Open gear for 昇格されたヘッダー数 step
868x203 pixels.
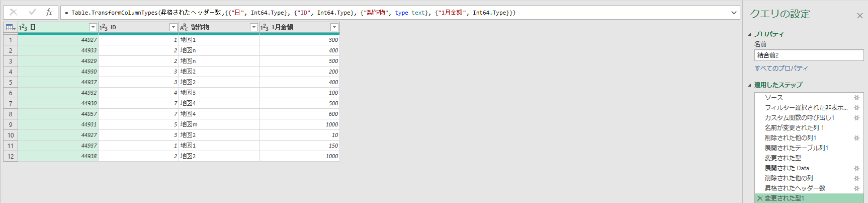tap(856, 188)
